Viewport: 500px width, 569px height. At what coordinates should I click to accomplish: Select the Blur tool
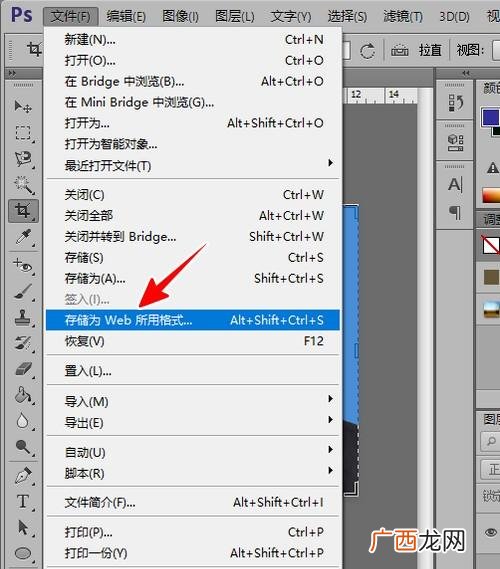click(23, 421)
